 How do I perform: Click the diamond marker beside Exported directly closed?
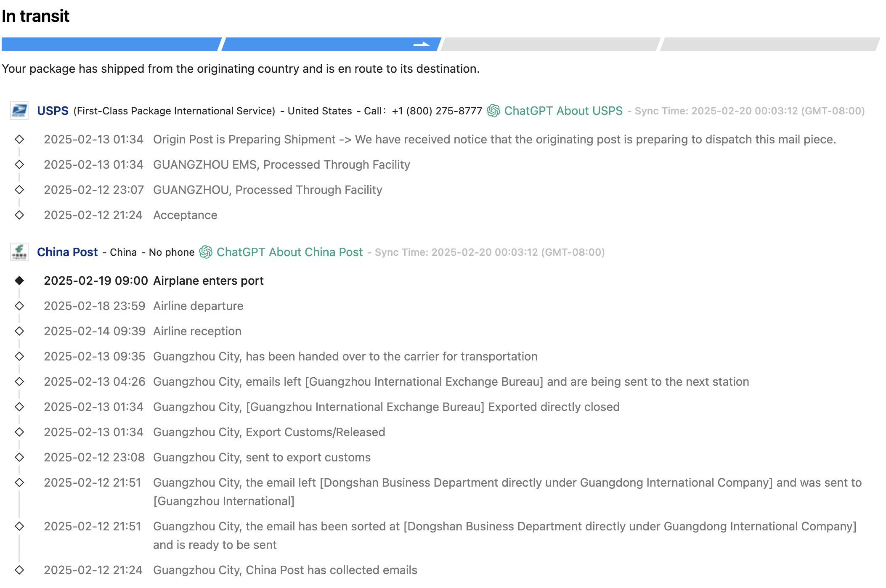[x=19, y=407]
